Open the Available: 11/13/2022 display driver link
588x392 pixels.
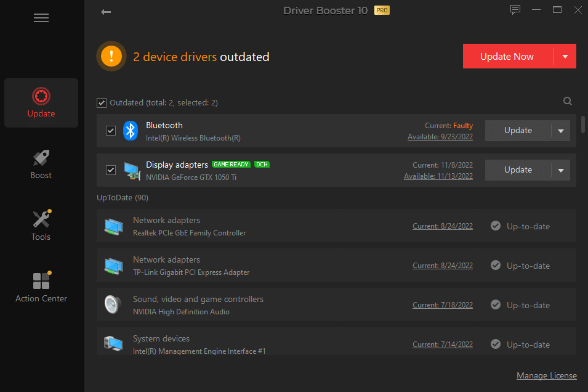(x=438, y=176)
